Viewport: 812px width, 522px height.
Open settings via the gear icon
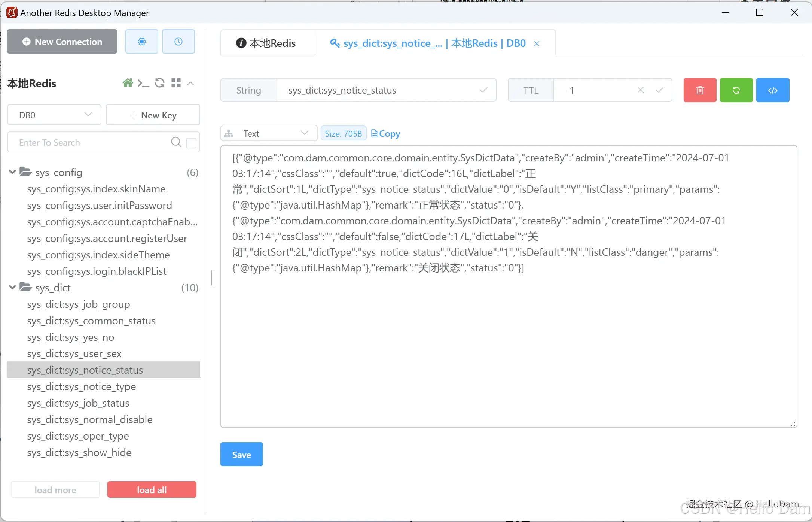tap(141, 42)
